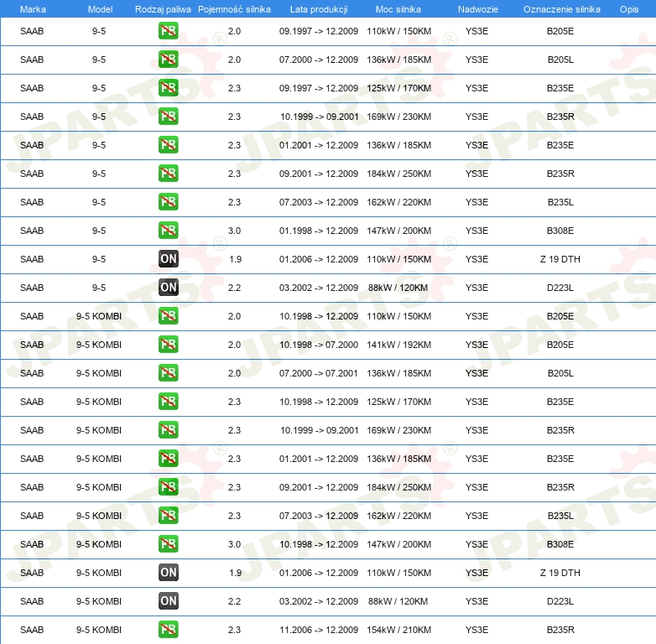Click the Model column header
The image size is (656, 644).
(x=100, y=9)
